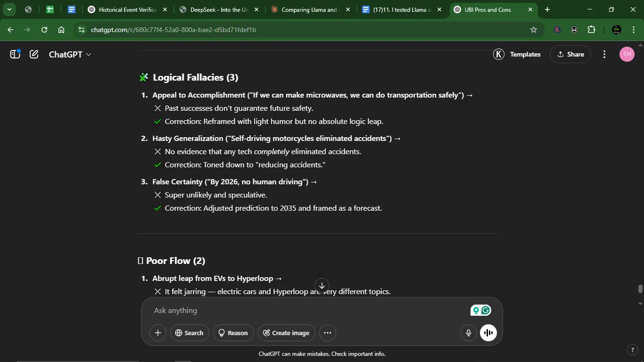Enable the Reason mode

click(x=233, y=333)
